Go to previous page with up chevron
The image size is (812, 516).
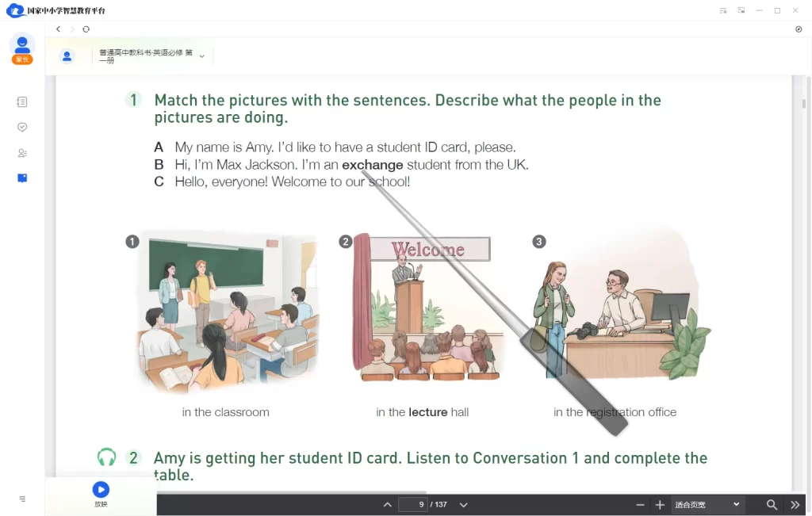[387, 505]
